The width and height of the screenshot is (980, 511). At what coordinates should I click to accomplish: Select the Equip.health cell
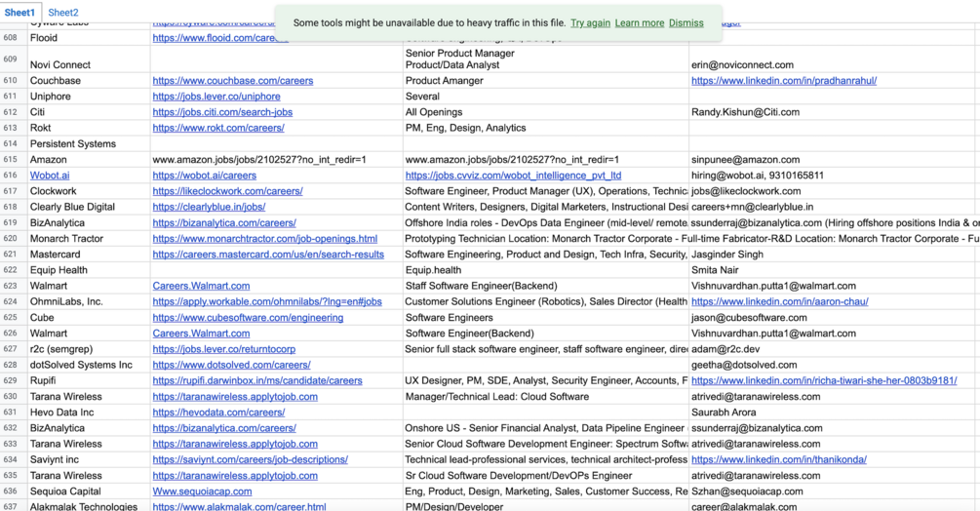(546, 270)
